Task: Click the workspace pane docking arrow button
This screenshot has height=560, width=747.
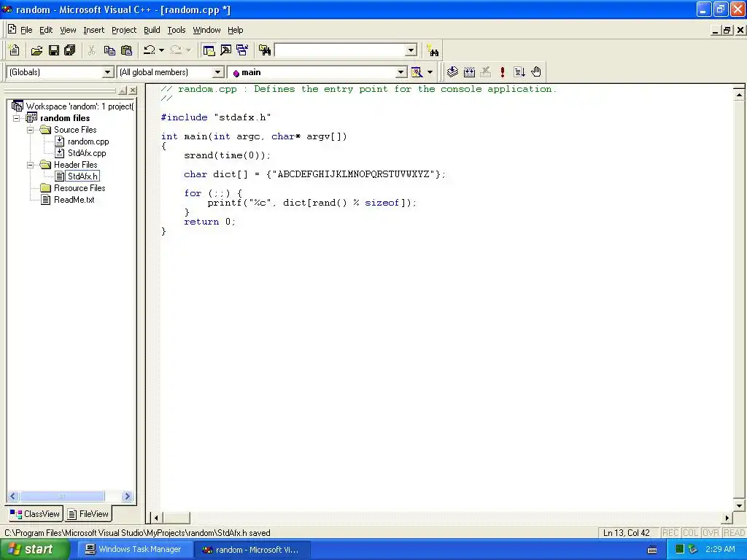Action: 123,90
